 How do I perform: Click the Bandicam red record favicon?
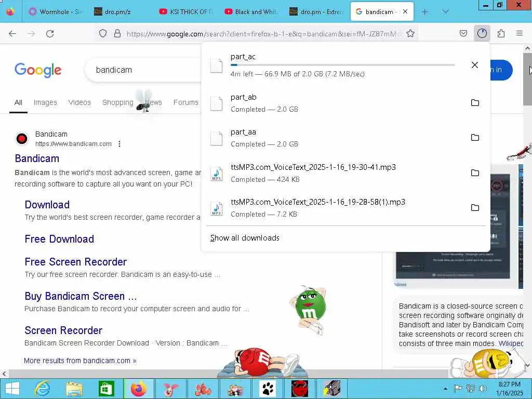22,139
